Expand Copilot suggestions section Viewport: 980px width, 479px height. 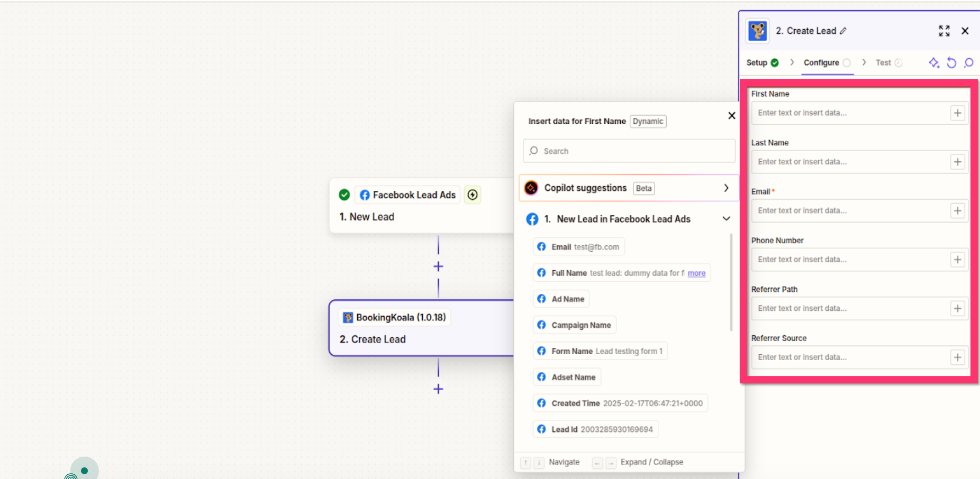pos(726,188)
